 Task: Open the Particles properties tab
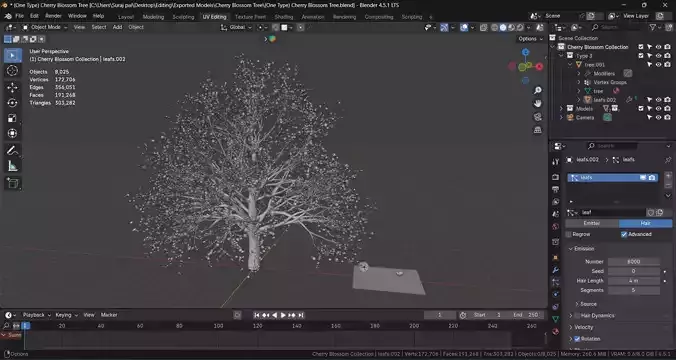(556, 282)
